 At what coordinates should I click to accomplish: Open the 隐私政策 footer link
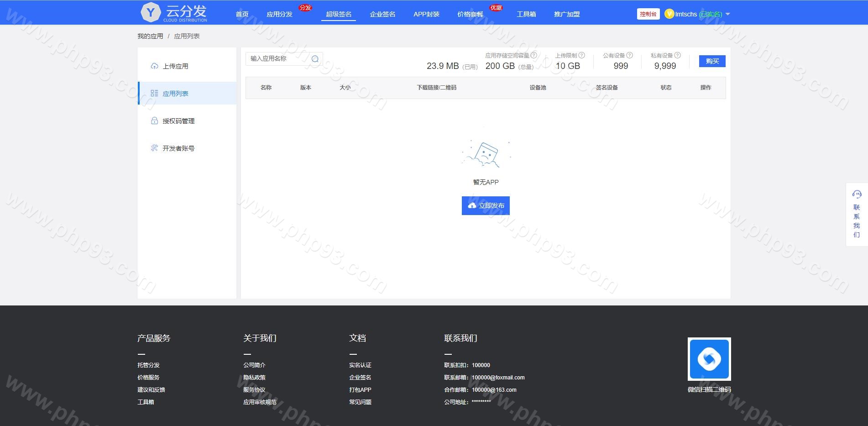tap(254, 378)
